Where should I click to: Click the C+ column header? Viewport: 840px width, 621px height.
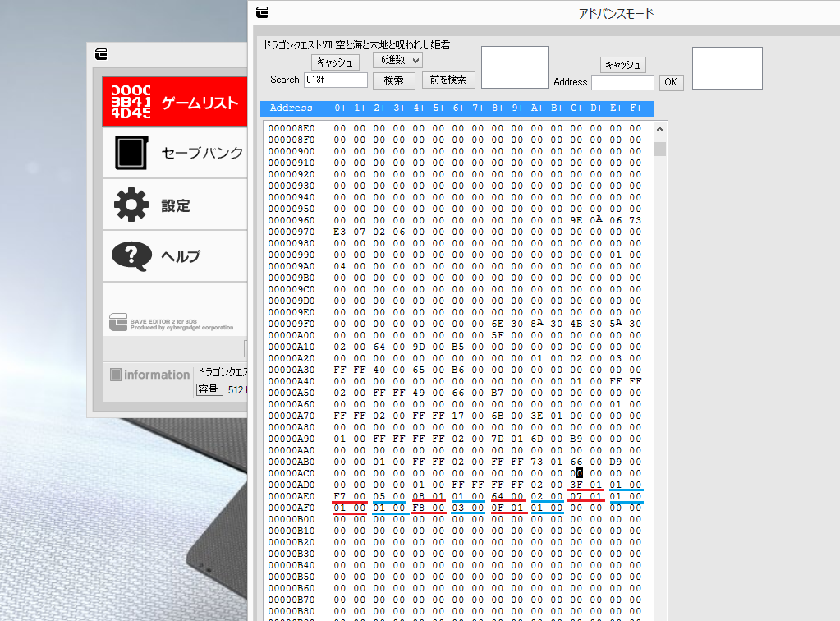(576, 108)
